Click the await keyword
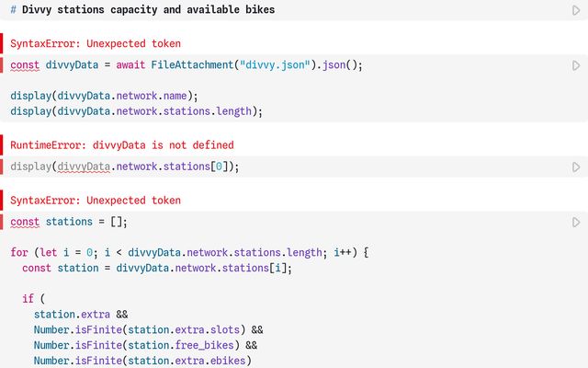588x368 pixels. (x=130, y=65)
